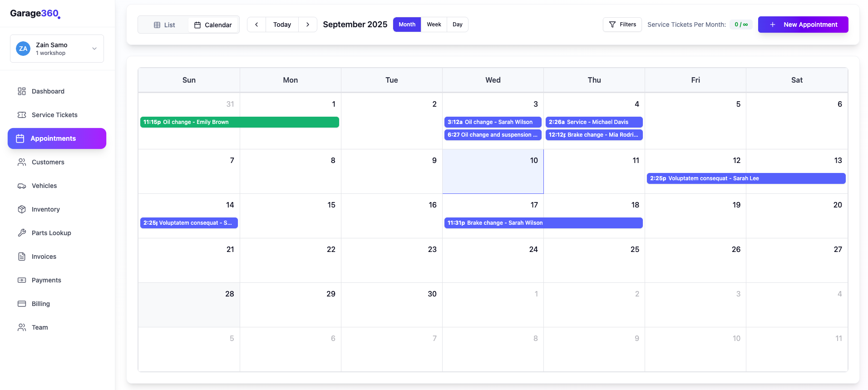Screen dimensions: 868x390
Task: Go to the next month arrow
Action: (308, 25)
